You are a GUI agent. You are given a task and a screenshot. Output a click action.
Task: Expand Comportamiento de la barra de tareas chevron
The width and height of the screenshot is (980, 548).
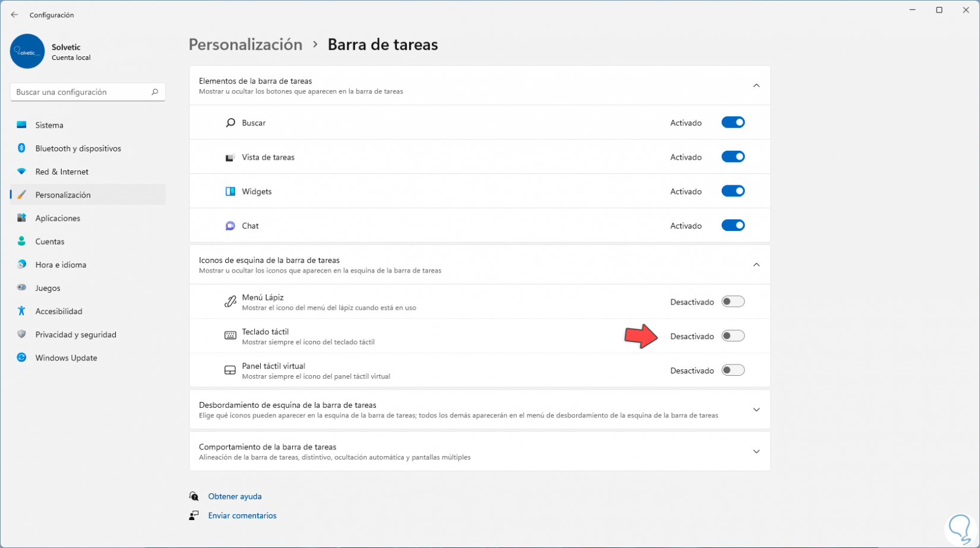pos(756,452)
